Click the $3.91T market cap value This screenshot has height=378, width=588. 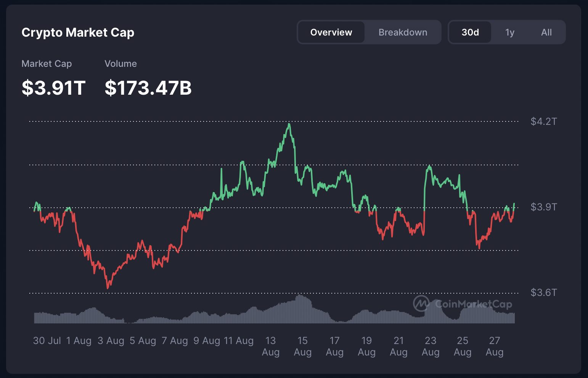pos(53,88)
